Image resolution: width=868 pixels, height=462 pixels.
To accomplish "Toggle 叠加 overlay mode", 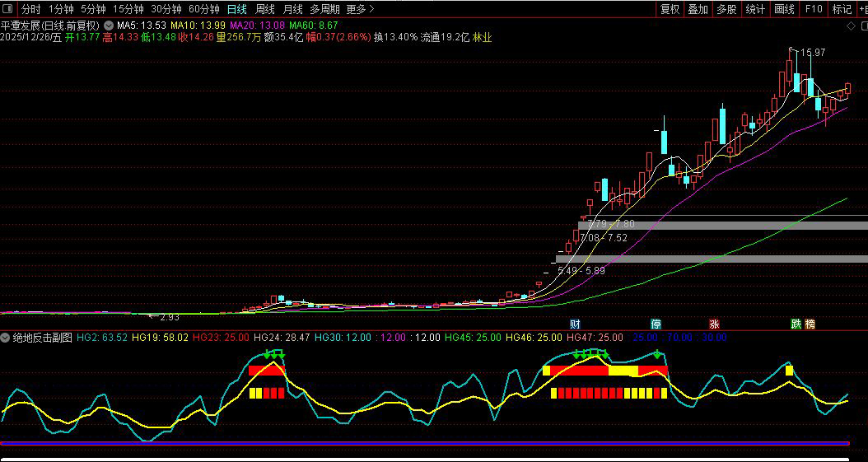I will tap(698, 9).
